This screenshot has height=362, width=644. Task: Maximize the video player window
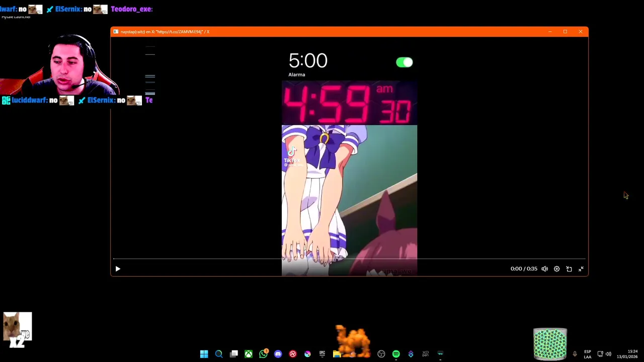click(565, 32)
